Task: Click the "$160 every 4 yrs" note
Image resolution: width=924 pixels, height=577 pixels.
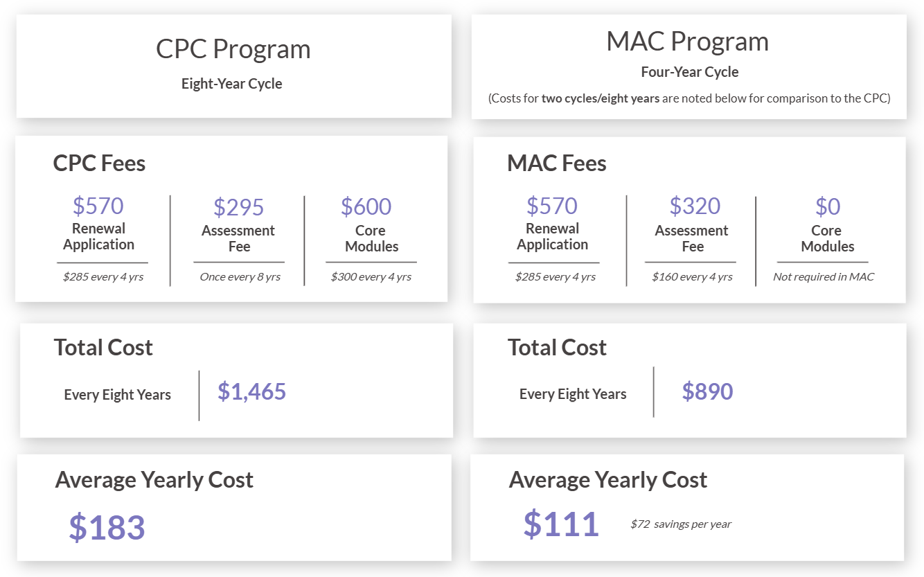Action: tap(691, 277)
